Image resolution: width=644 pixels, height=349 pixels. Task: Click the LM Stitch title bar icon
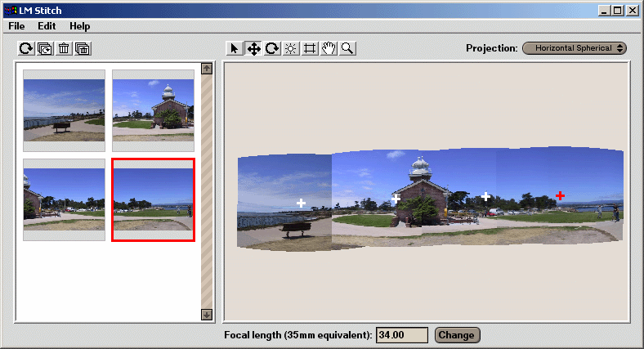(x=11, y=11)
